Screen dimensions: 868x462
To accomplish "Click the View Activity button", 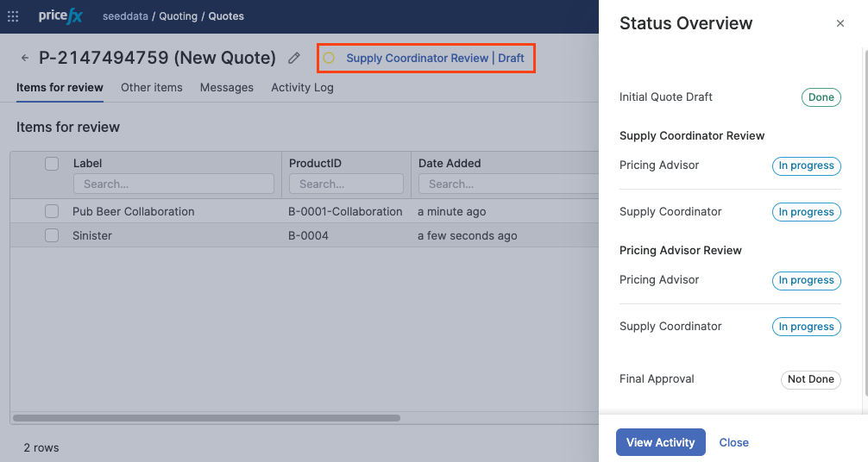I will (660, 442).
